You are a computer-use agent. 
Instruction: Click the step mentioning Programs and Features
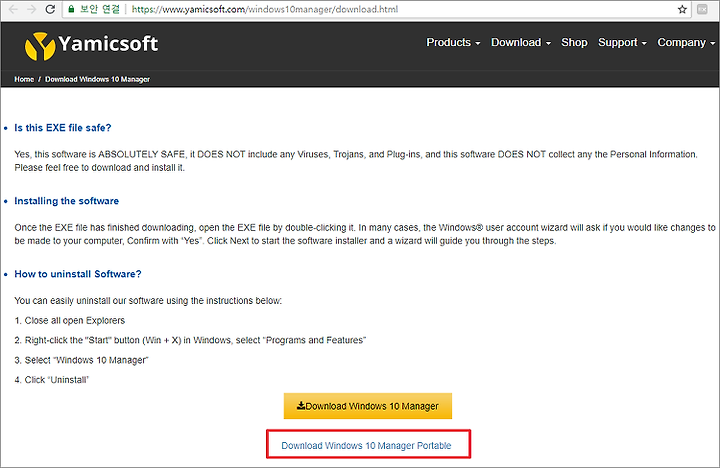coord(190,340)
